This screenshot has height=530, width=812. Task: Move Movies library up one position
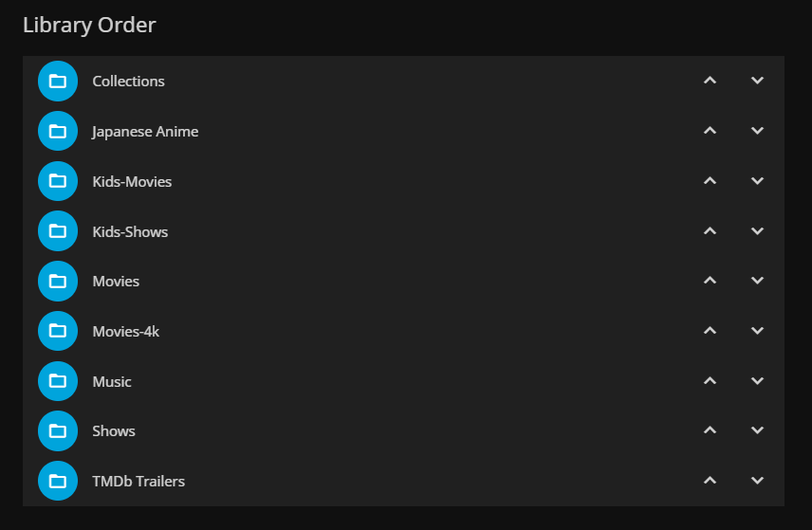710,281
